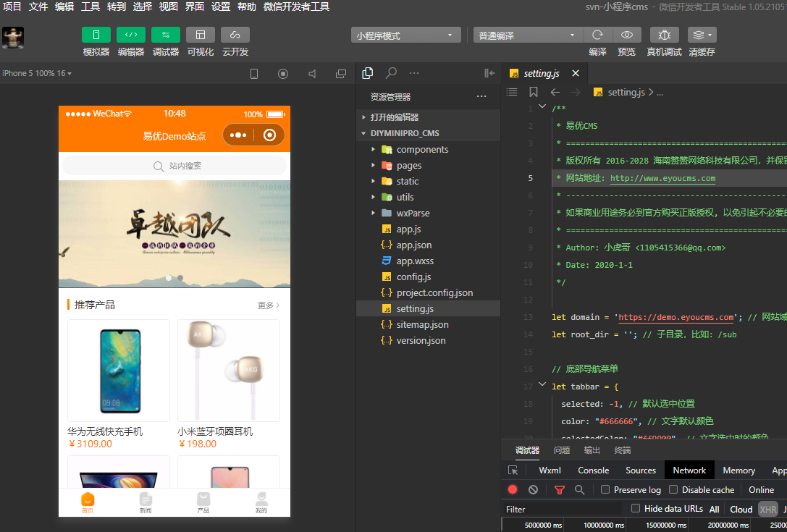Tap the 新闻 tab in simulator bottom bar
Screen dimensions: 787x532
(146, 502)
